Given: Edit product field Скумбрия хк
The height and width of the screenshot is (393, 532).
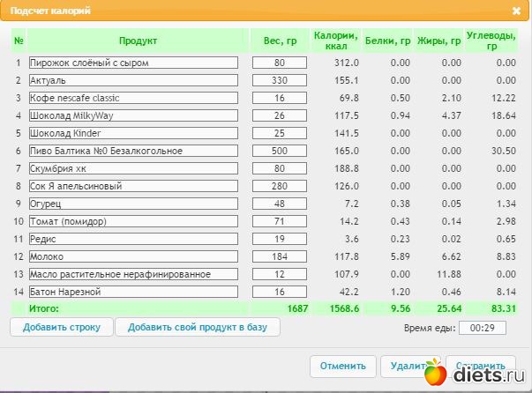Looking at the screenshot, I should [133, 168].
